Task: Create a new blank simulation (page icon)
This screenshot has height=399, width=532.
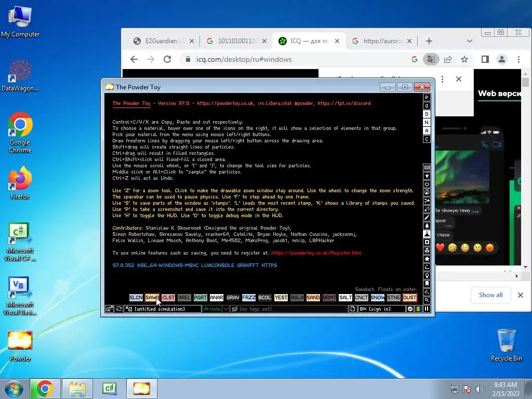Action: (x=353, y=309)
